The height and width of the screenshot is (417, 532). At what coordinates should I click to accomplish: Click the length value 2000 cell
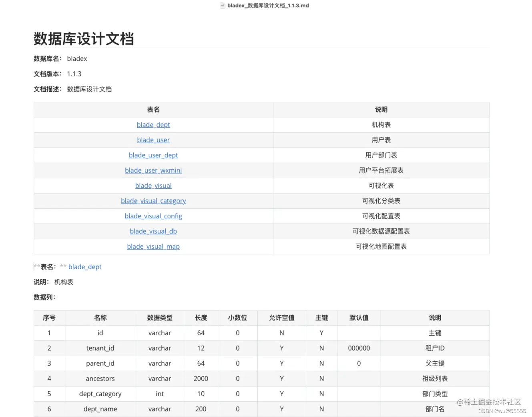[x=201, y=379]
